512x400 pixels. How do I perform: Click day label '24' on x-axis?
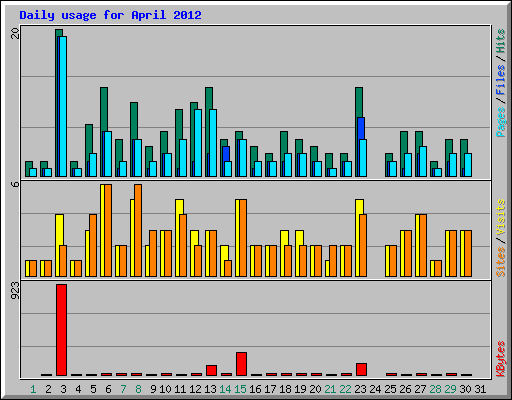(375, 389)
